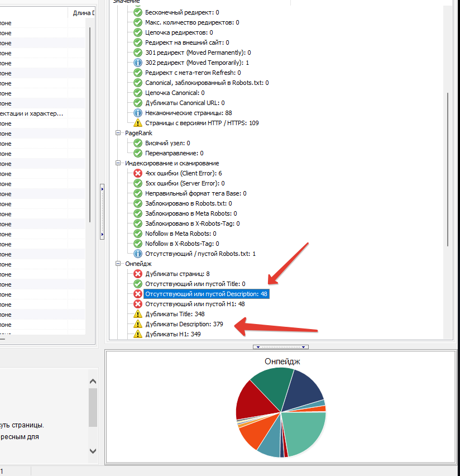The height and width of the screenshot is (476, 460).
Task: Collapse the Онпейдж tree section
Action: pyautogui.click(x=118, y=264)
